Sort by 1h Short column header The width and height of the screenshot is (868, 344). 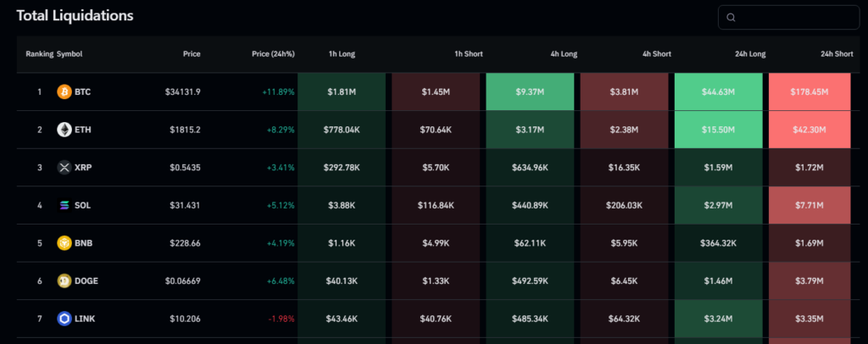(x=468, y=54)
